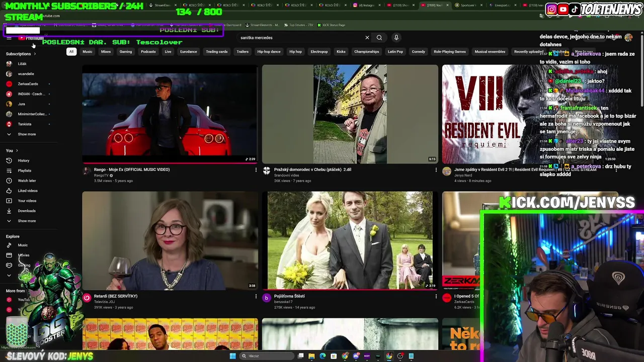Image resolution: width=644 pixels, height=362 pixels.
Task: Open 'KICK Status Page' bookmark
Action: (331, 25)
